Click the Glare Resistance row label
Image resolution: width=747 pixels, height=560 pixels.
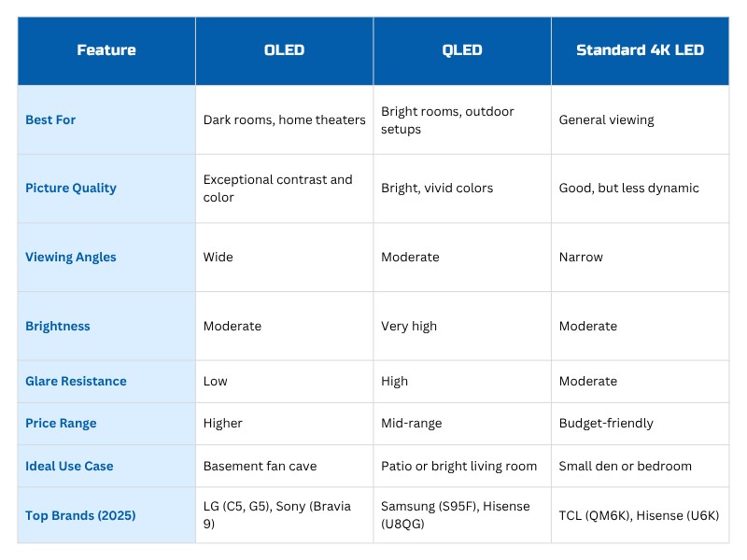tap(76, 382)
